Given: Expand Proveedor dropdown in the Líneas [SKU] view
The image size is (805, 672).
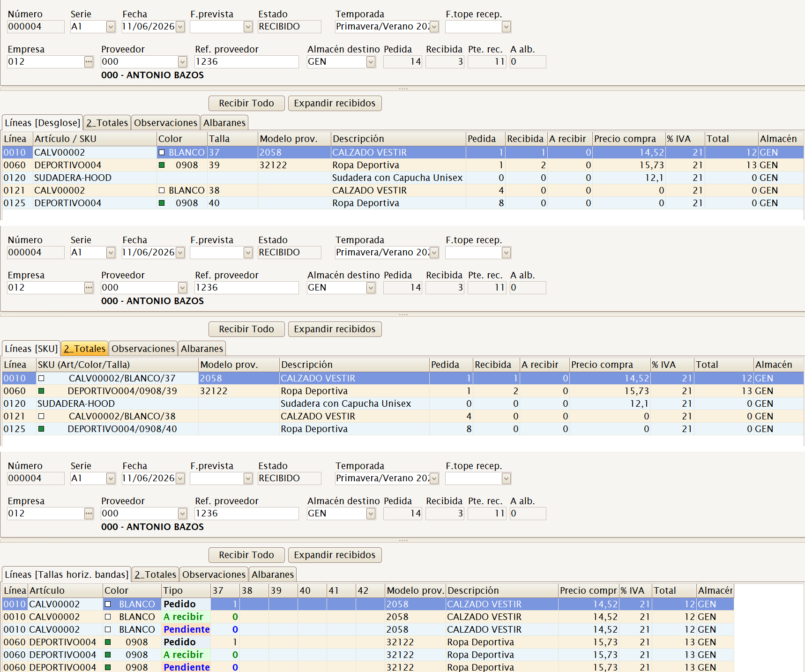Looking at the screenshot, I should [182, 288].
